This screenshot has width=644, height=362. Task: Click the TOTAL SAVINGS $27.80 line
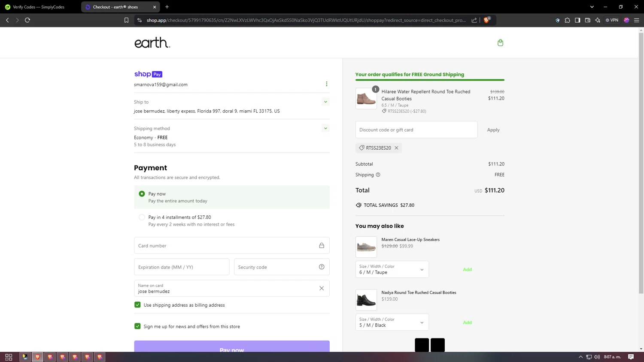click(x=385, y=205)
